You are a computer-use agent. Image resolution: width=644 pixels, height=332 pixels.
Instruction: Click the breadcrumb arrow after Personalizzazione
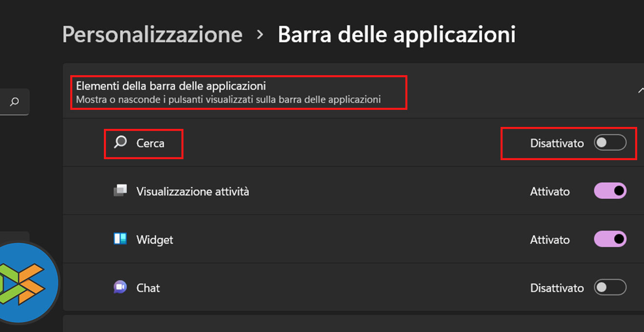click(260, 35)
